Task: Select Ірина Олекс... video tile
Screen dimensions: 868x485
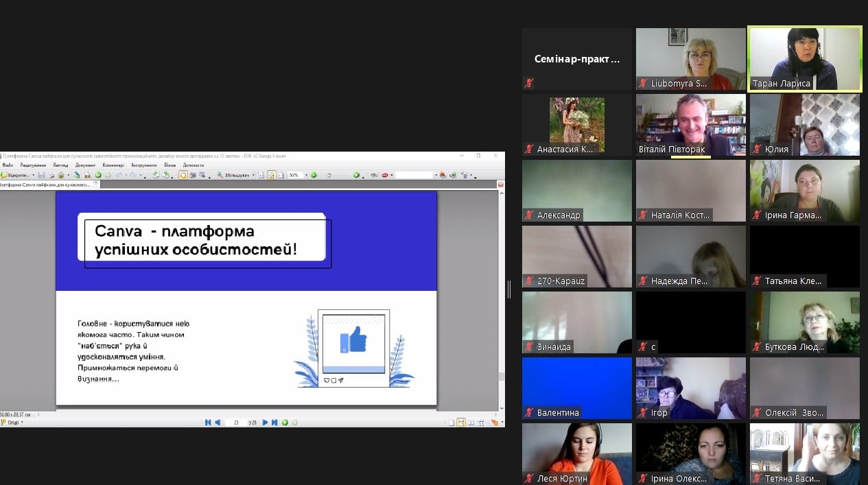Action: point(691,454)
